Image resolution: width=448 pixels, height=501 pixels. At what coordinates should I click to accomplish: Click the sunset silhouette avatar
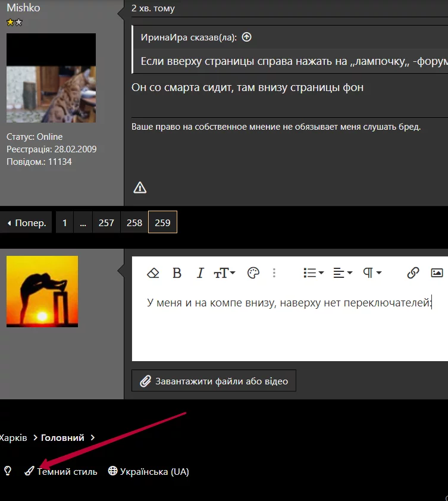tap(42, 292)
